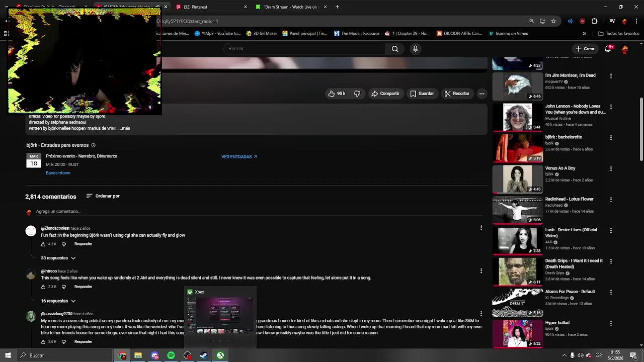Open the Ordenar por sort dropdown

(103, 196)
